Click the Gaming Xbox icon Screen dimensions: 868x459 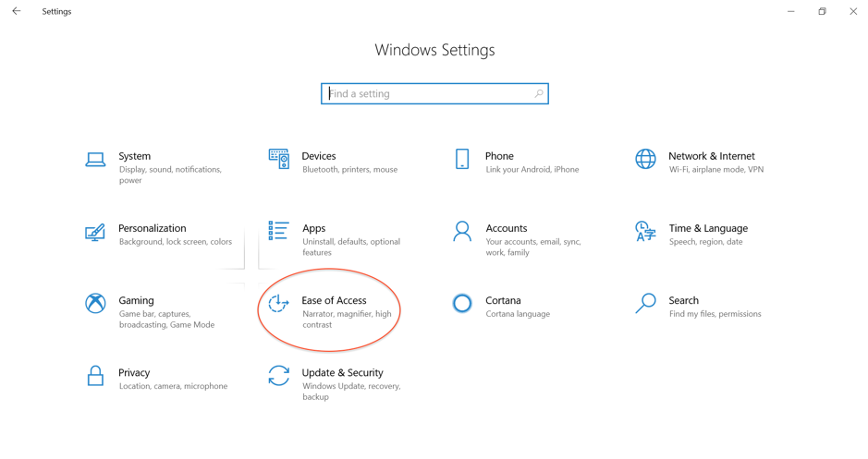tap(95, 303)
